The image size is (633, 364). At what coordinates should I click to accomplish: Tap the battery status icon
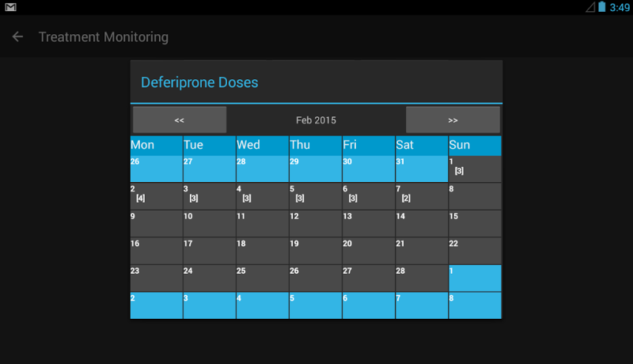(x=601, y=7)
